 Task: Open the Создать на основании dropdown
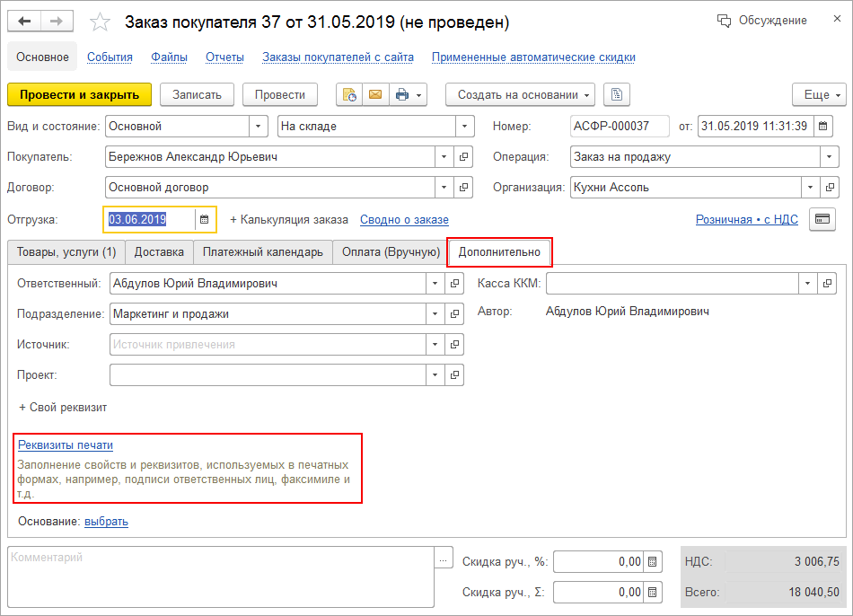coord(525,94)
